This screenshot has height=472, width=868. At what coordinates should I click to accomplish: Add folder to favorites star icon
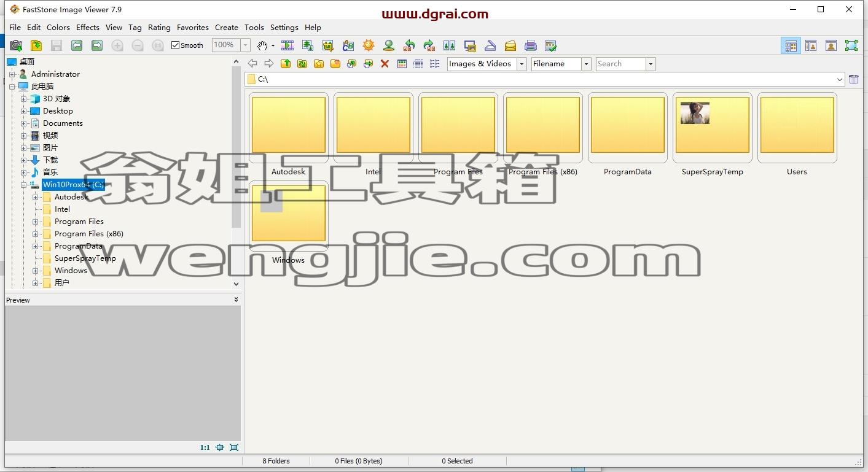319,64
